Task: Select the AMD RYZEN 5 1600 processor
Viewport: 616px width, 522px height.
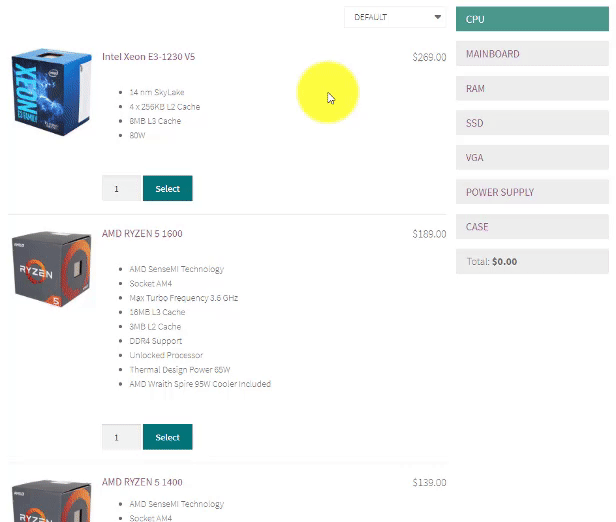Action: click(x=168, y=437)
